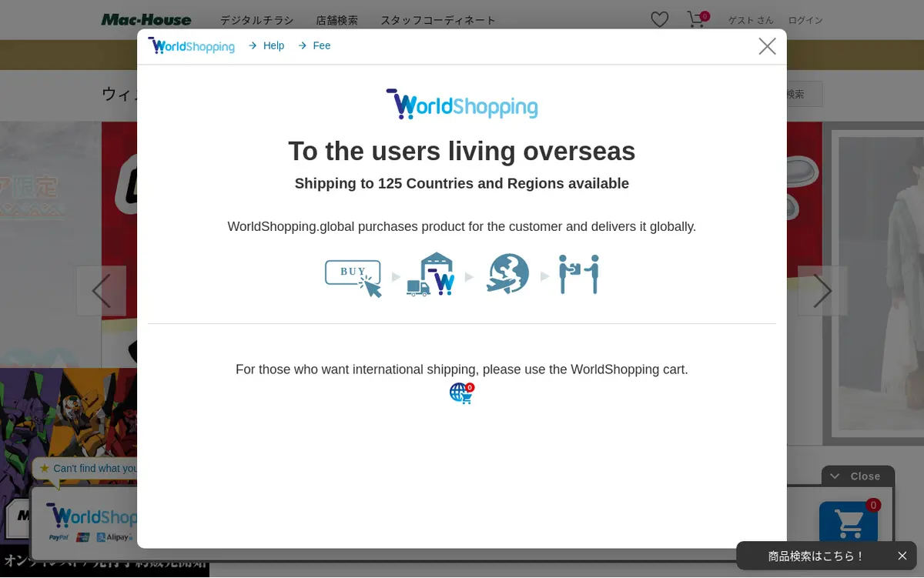Click the package handover delivery icon
Image resolution: width=924 pixels, height=578 pixels.
(x=579, y=274)
